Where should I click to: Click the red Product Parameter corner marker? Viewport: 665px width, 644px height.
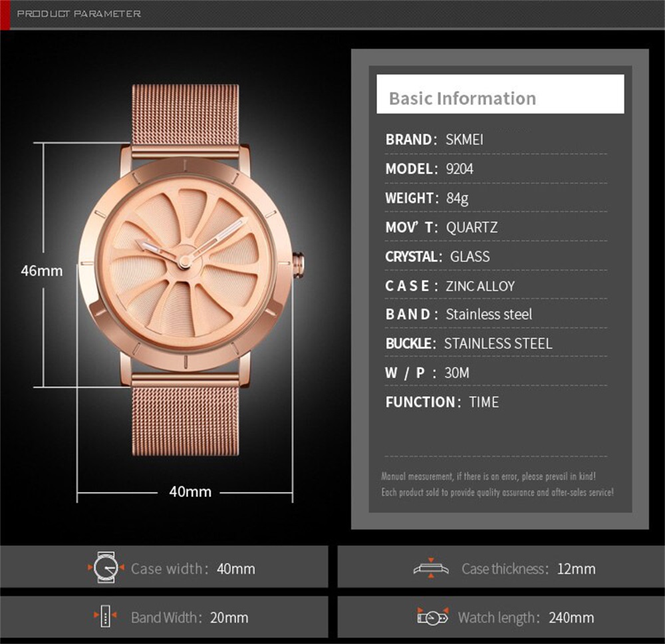coord(5,14)
